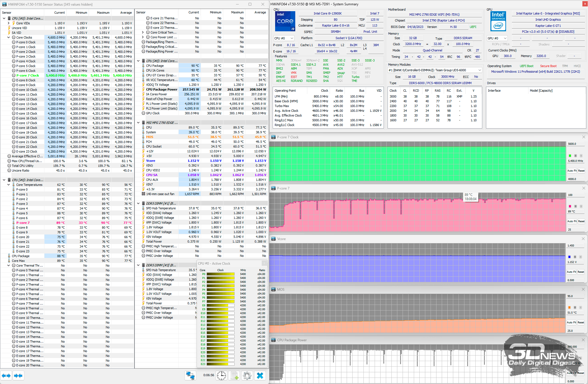Select the PL1 Power Limit (Static) row
The width and height of the screenshot is (588, 384).
[x=201, y=104]
